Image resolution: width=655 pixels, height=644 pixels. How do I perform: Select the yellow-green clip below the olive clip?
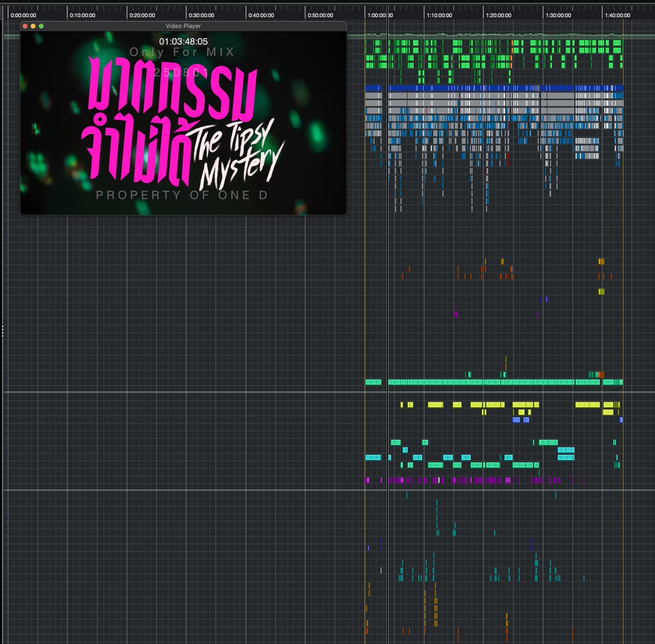pos(602,292)
